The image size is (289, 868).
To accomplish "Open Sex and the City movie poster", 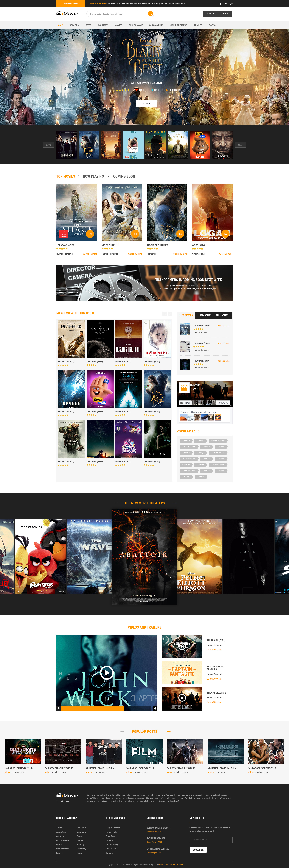I will pyautogui.click(x=122, y=212).
